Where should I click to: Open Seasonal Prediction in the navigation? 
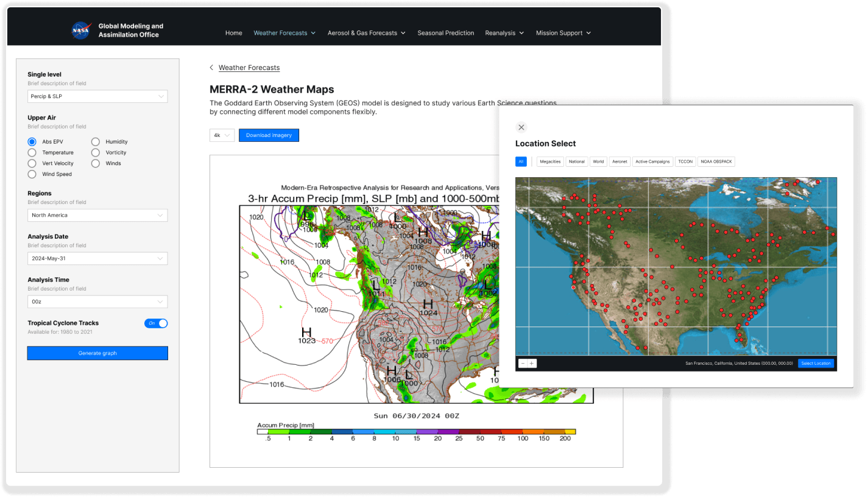pyautogui.click(x=446, y=33)
